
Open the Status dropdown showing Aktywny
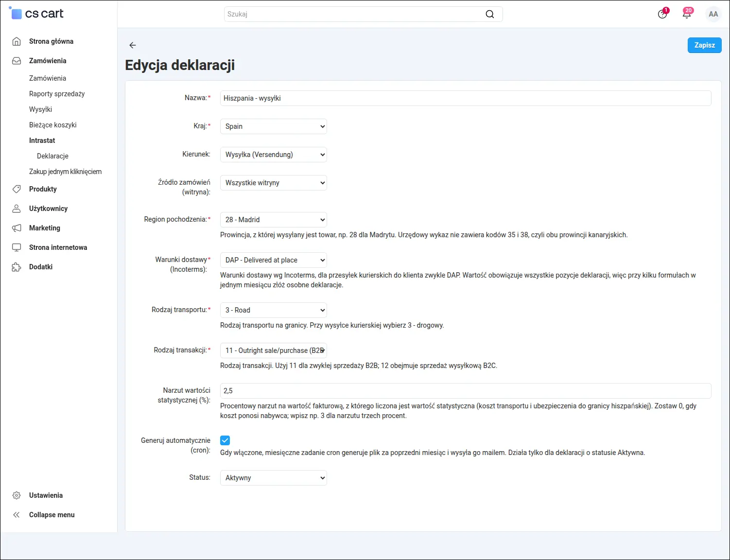pyautogui.click(x=273, y=478)
